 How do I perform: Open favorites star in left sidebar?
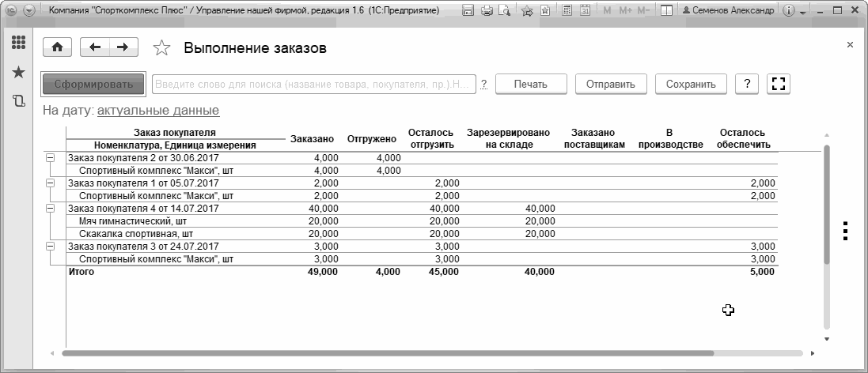19,72
